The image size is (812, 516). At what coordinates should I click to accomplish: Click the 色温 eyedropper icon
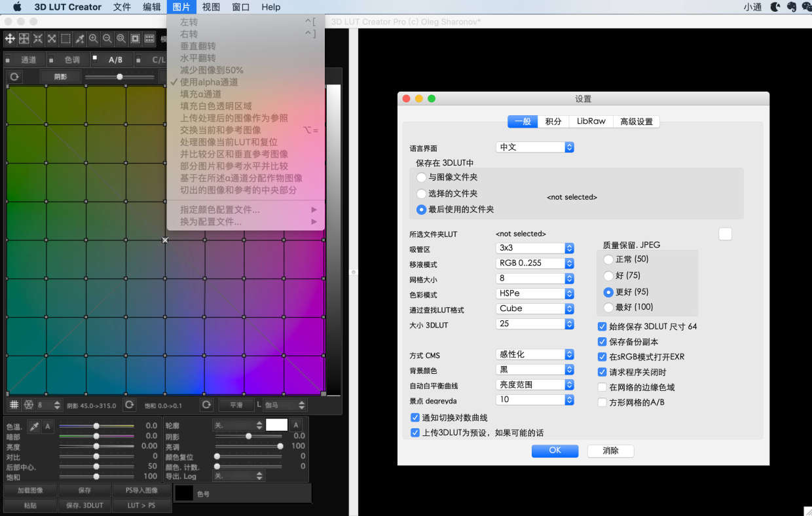[x=34, y=426]
